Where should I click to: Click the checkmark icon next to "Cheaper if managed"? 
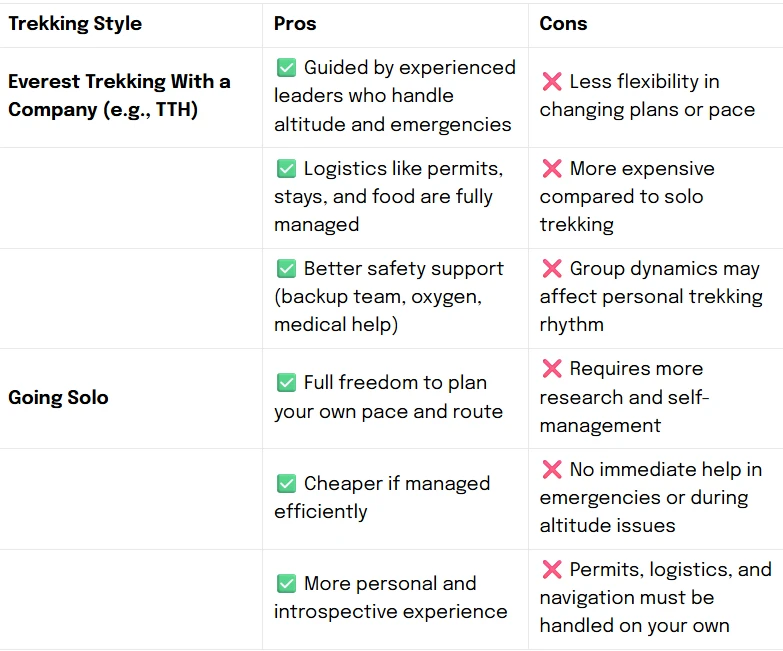pyautogui.click(x=286, y=484)
